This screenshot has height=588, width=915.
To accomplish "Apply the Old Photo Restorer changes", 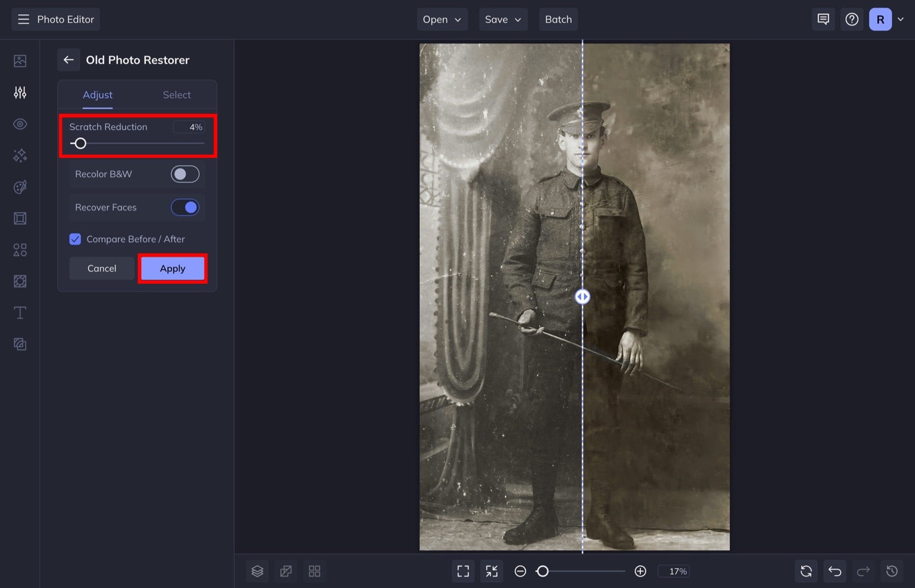I will [x=172, y=268].
